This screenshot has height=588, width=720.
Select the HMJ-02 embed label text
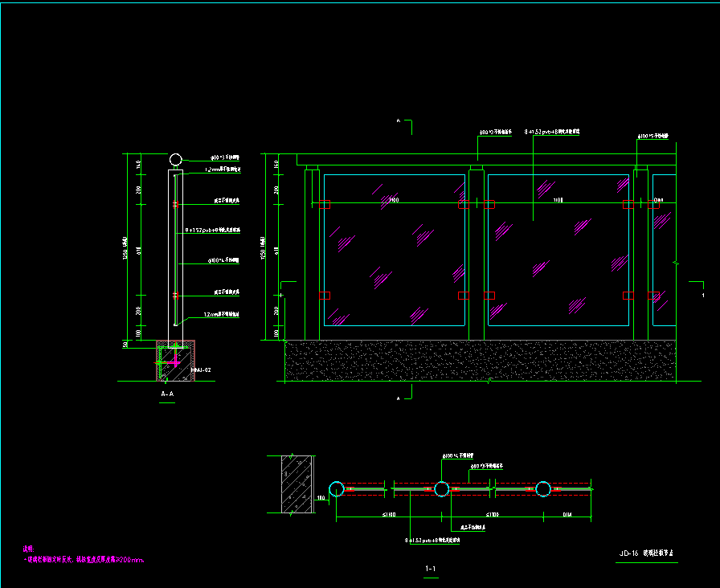tap(201, 370)
